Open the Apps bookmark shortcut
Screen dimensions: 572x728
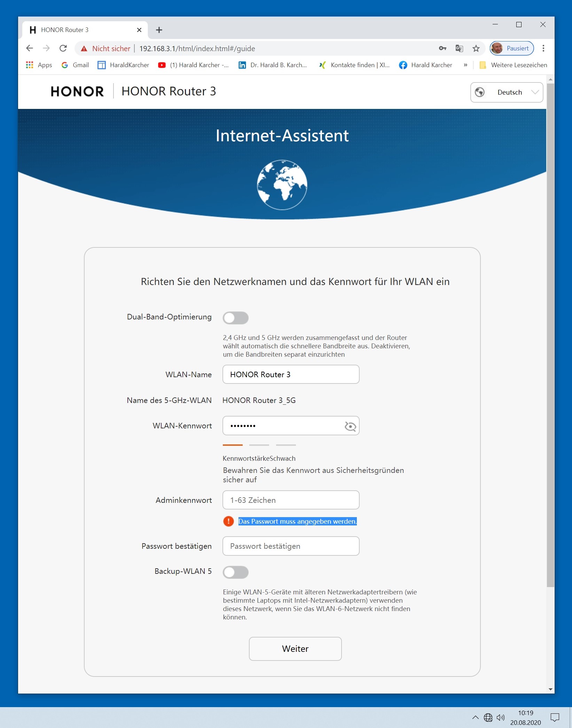(39, 65)
